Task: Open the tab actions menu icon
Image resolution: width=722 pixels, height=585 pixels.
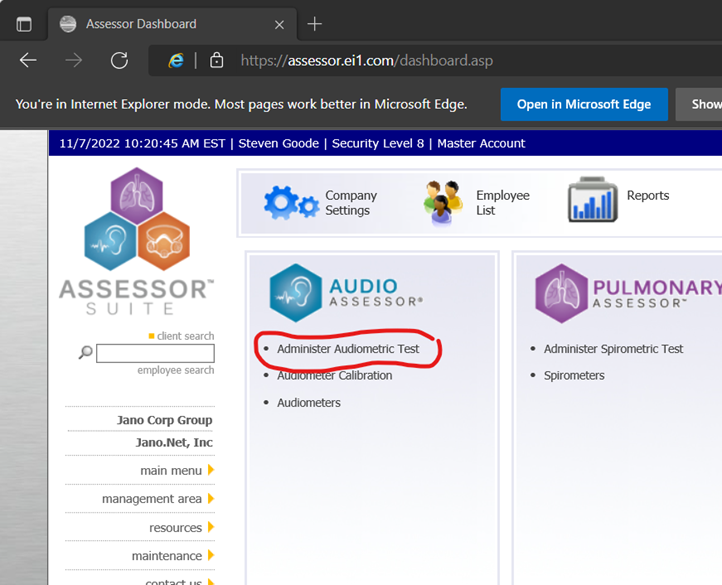Action: (x=24, y=24)
